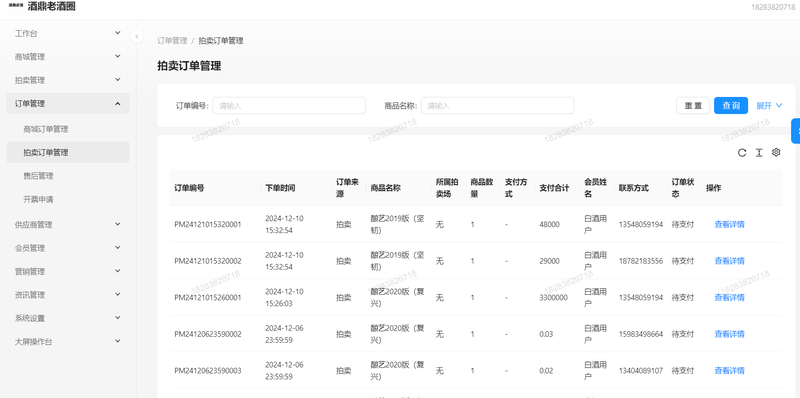Collapse the sidebar with the arrow icon

137,36
